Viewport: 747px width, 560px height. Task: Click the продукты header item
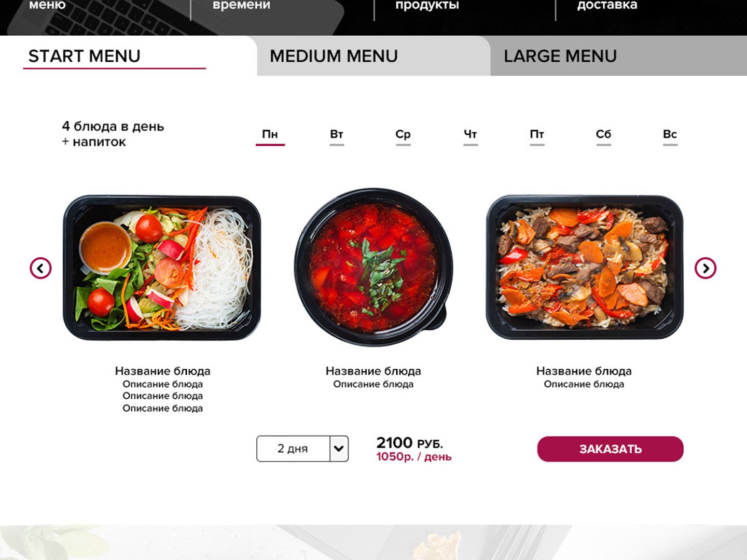(427, 5)
